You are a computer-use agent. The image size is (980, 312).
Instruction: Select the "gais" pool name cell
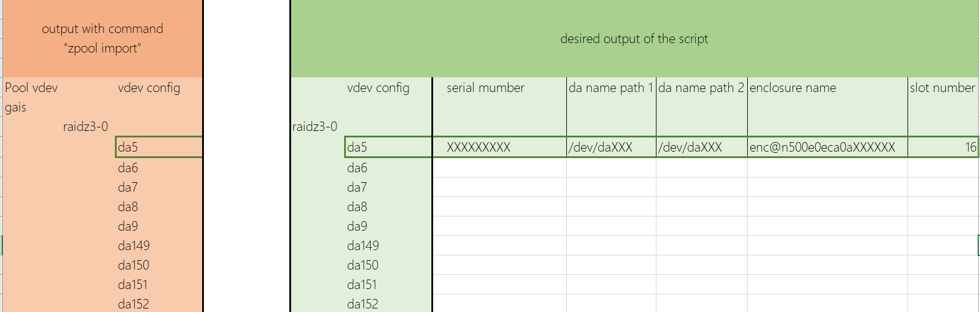pos(16,107)
